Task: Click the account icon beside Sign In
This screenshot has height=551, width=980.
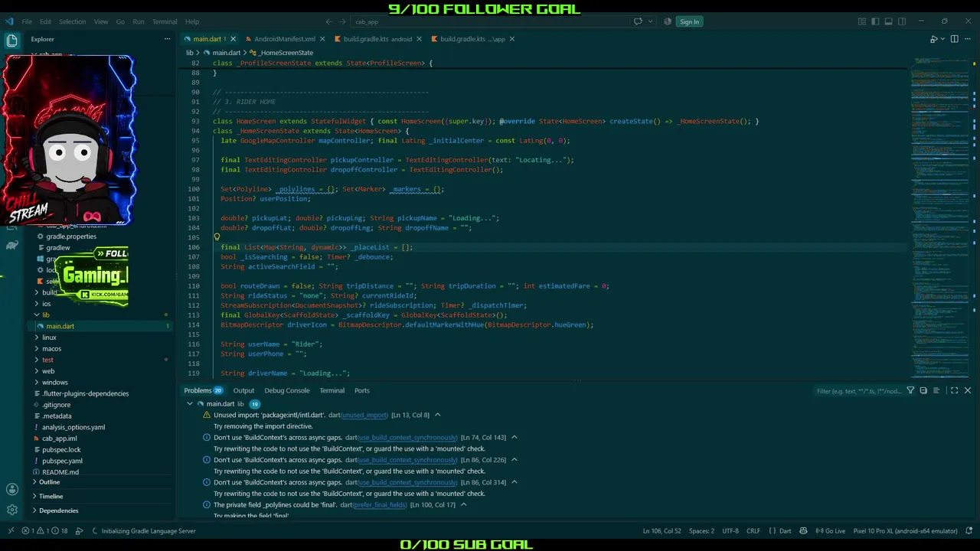Action: (668, 21)
